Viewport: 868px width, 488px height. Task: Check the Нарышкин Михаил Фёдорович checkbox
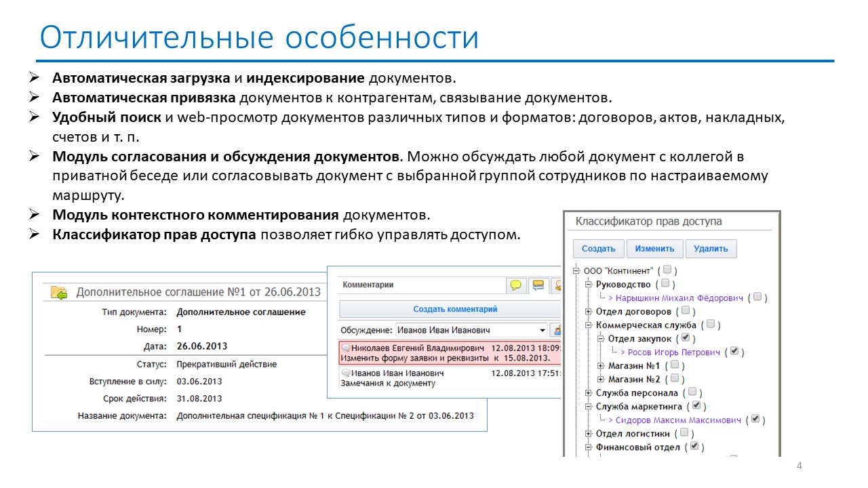pyautogui.click(x=757, y=298)
